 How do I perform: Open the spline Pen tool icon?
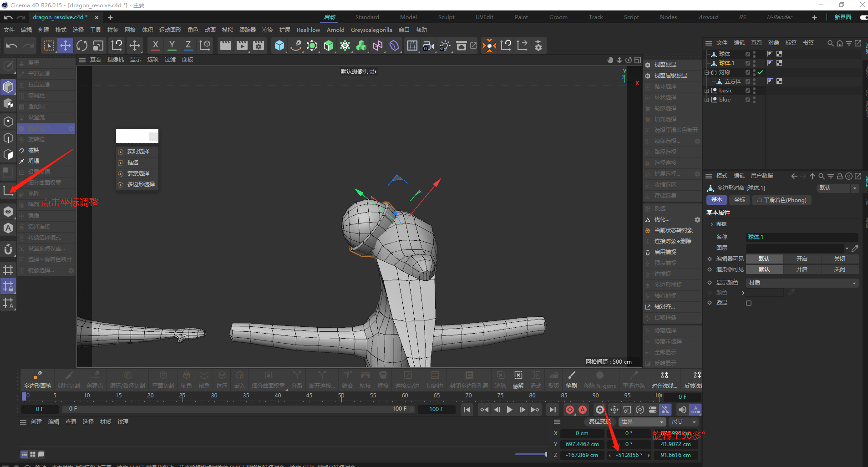(x=296, y=46)
